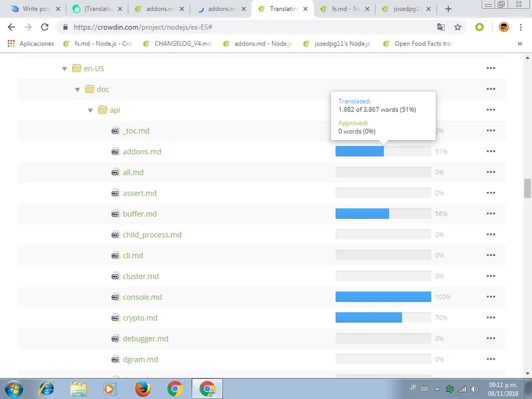Switch to the josedpg1 browser tab

[407, 9]
